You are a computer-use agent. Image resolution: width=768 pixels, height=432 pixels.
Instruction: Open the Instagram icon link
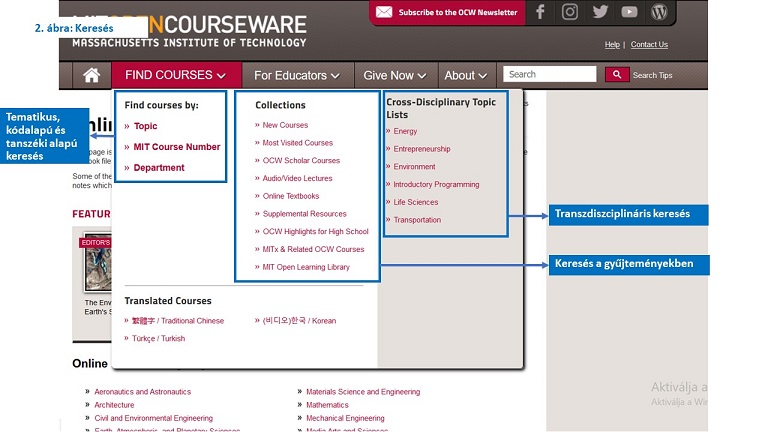click(570, 12)
